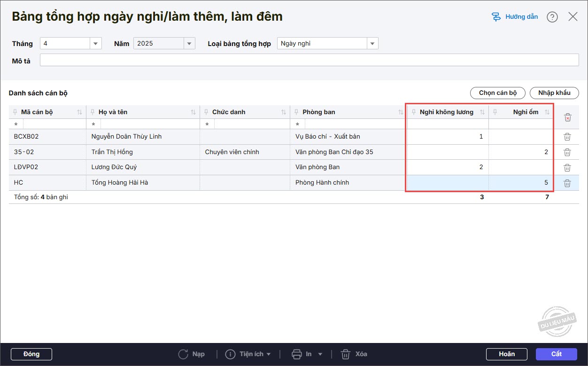Viewport: 588px width, 366px height.
Task: Click the Nạp reload option
Action: click(x=192, y=354)
